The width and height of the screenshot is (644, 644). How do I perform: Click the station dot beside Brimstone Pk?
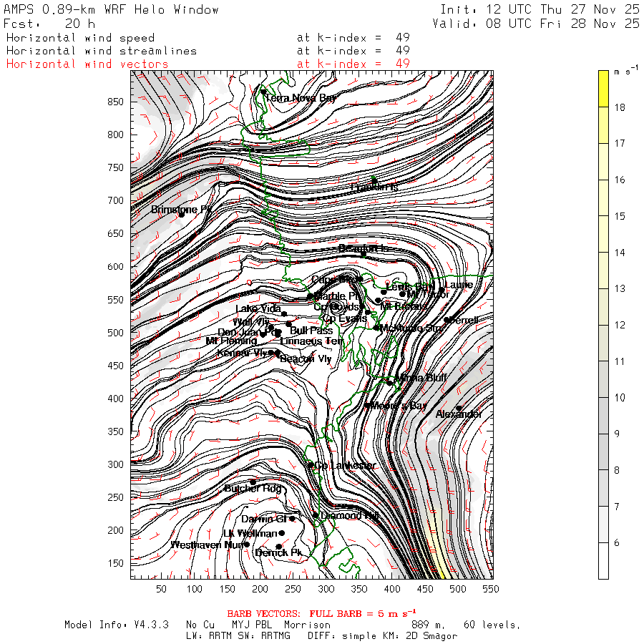(181, 215)
